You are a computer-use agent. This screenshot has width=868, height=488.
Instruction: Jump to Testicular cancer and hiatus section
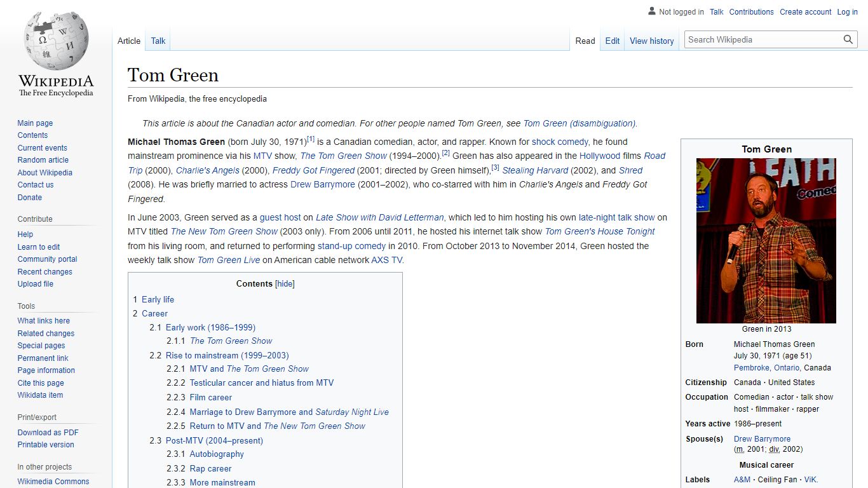[x=262, y=383]
